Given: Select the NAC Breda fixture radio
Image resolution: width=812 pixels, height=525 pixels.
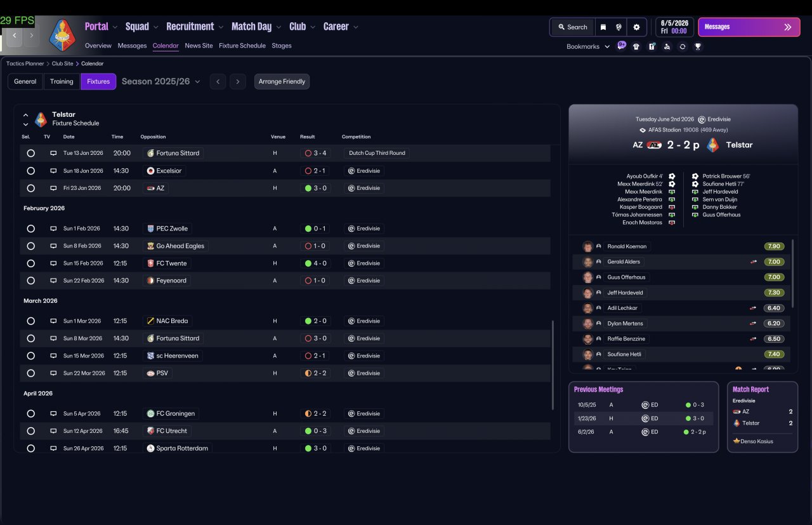Looking at the screenshot, I should coord(30,321).
